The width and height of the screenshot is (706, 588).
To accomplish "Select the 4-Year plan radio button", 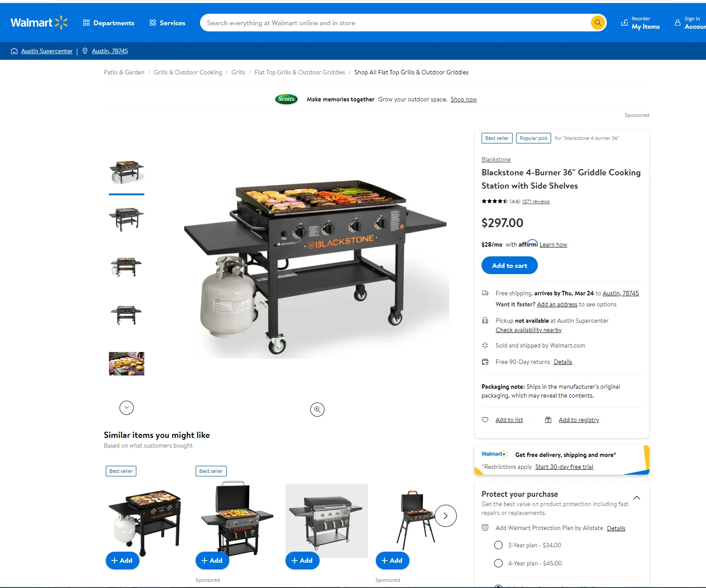I will pyautogui.click(x=498, y=563).
